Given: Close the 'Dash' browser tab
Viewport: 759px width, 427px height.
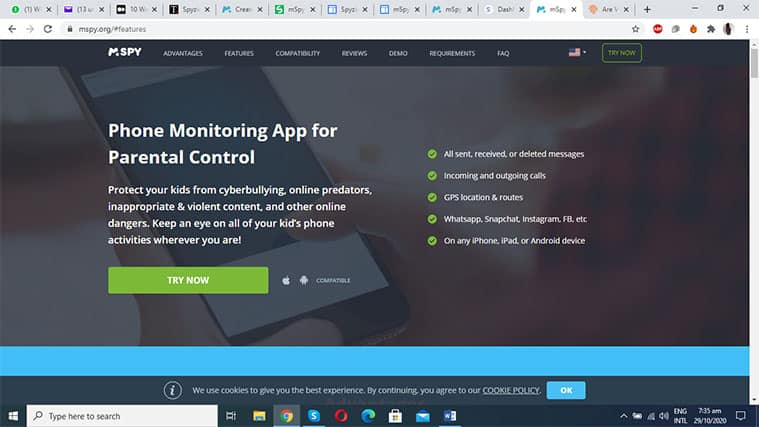Looking at the screenshot, I should click(x=522, y=9).
